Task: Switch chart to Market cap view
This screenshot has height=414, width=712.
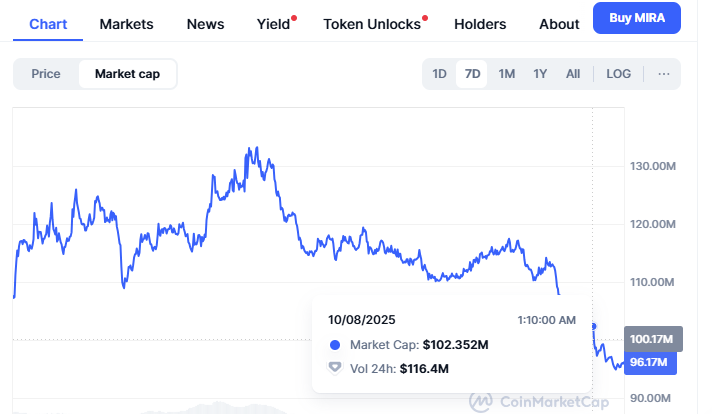Action: click(128, 73)
